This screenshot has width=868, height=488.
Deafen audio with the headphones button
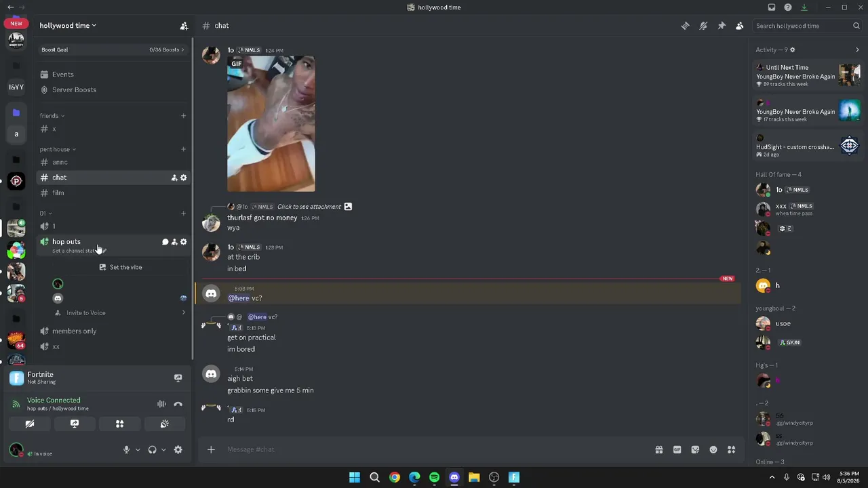point(152,449)
